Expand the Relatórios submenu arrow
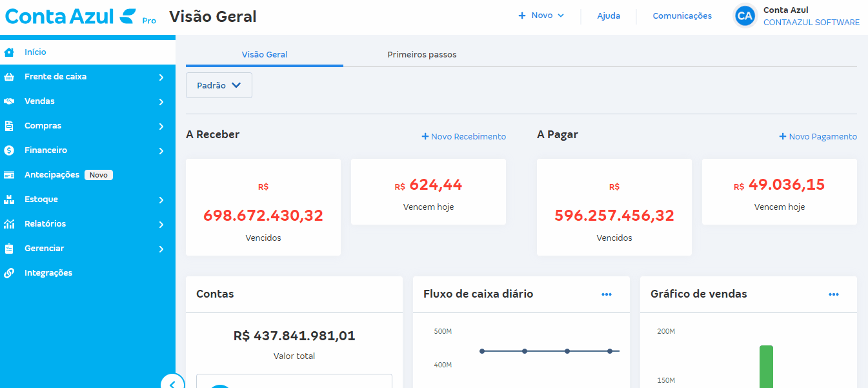 pyautogui.click(x=161, y=225)
